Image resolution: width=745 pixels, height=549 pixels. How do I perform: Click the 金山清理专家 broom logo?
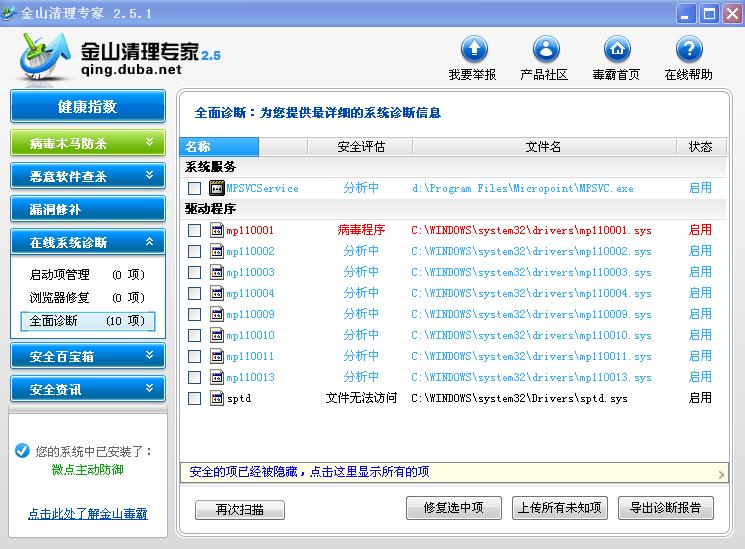pos(44,57)
